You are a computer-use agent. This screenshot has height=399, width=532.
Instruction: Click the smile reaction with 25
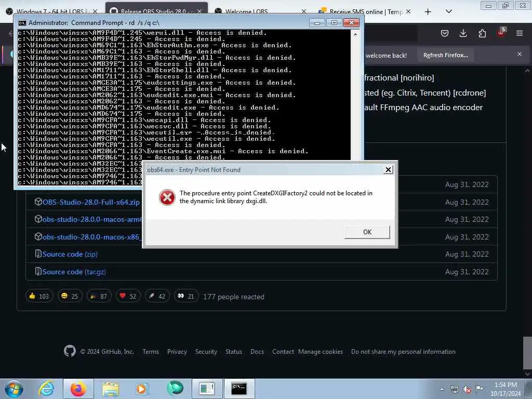coord(69,296)
